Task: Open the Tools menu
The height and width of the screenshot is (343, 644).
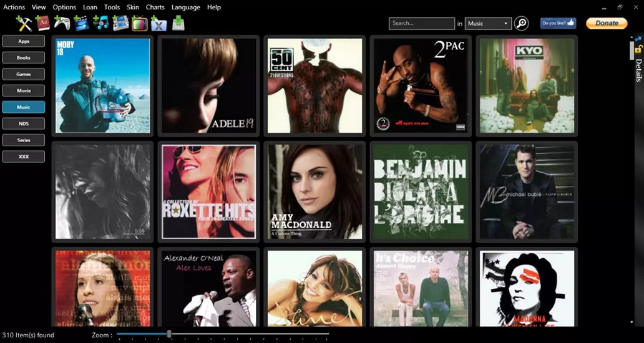Action: click(x=112, y=7)
